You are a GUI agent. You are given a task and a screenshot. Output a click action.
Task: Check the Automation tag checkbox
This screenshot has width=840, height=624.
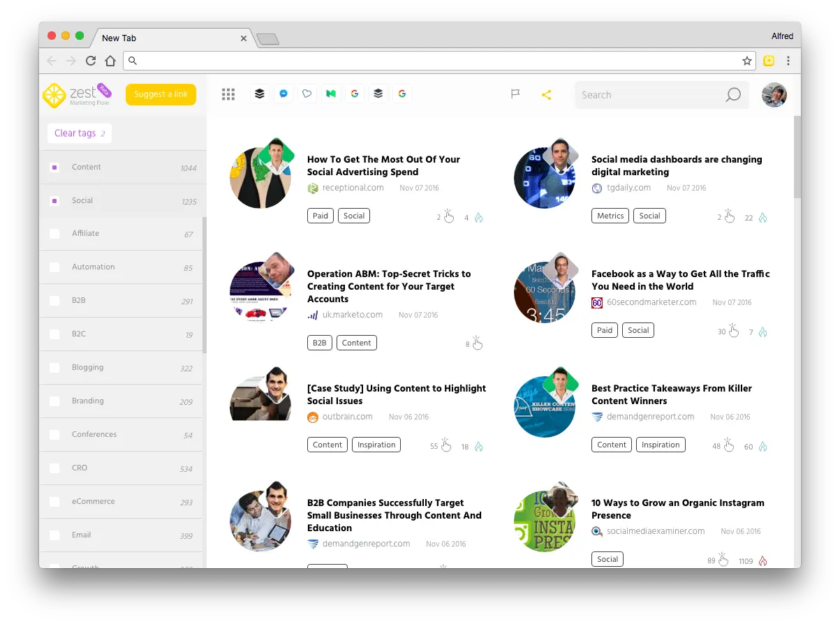click(x=54, y=267)
